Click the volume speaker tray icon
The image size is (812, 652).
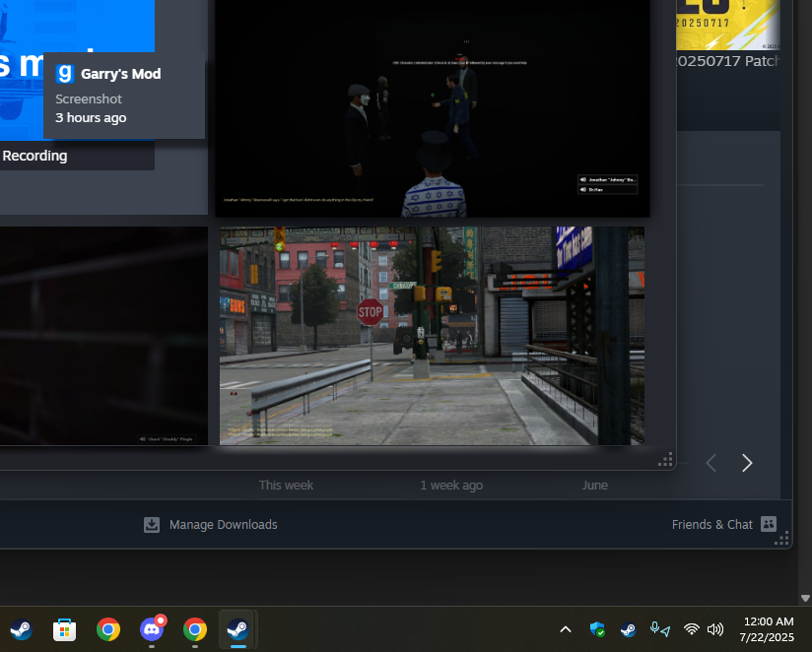(x=715, y=629)
